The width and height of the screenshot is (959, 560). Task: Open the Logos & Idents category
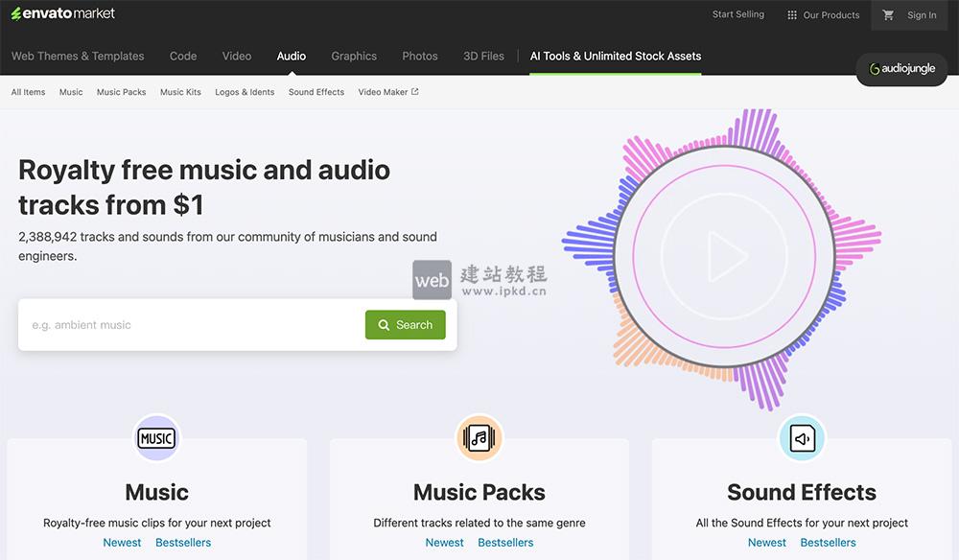[x=245, y=91]
